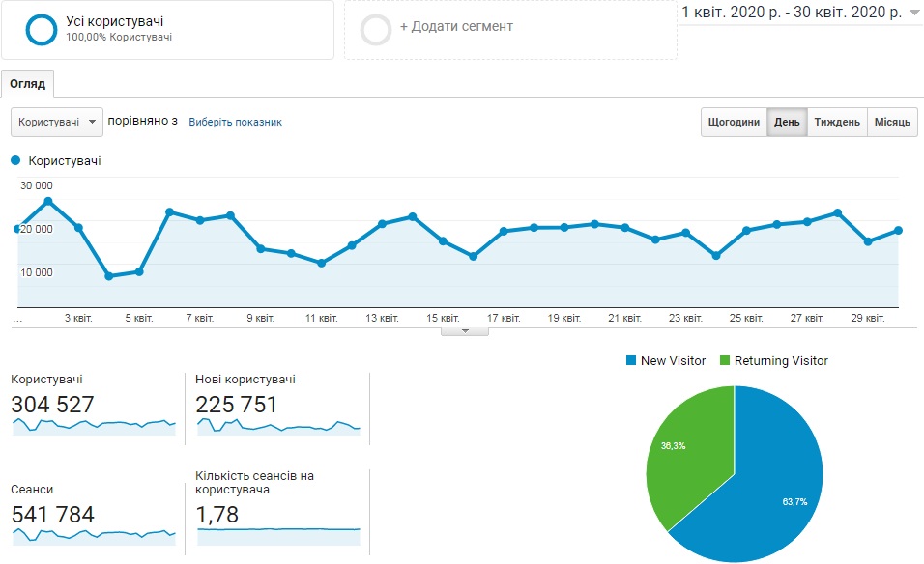Click the Виберіть показник link
Image resolution: width=924 pixels, height=564 pixels.
tap(235, 122)
